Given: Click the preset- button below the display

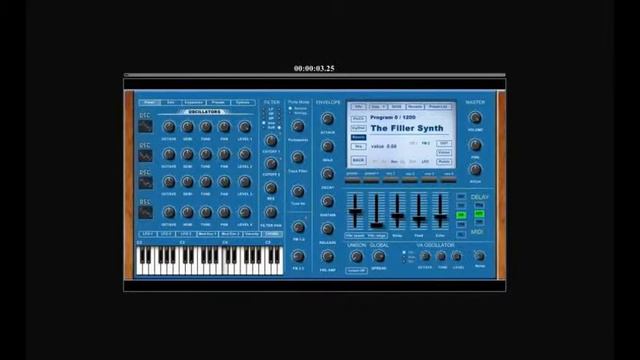Looking at the screenshot, I should [x=352, y=179].
